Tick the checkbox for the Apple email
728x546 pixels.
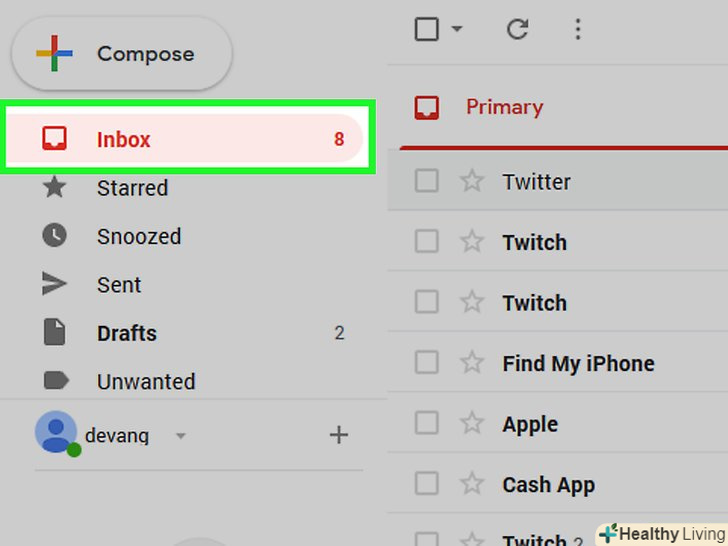click(427, 423)
